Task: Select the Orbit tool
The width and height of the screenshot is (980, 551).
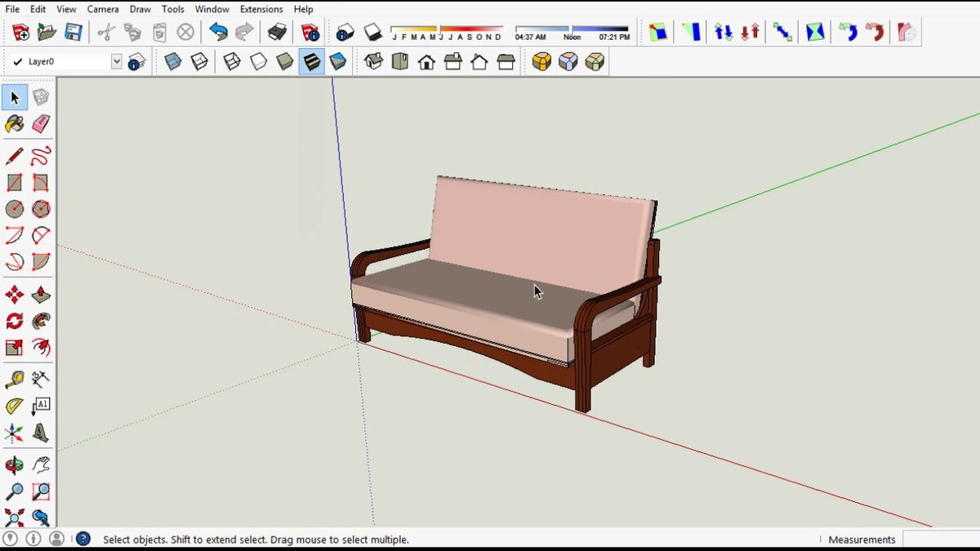Action: click(14, 465)
